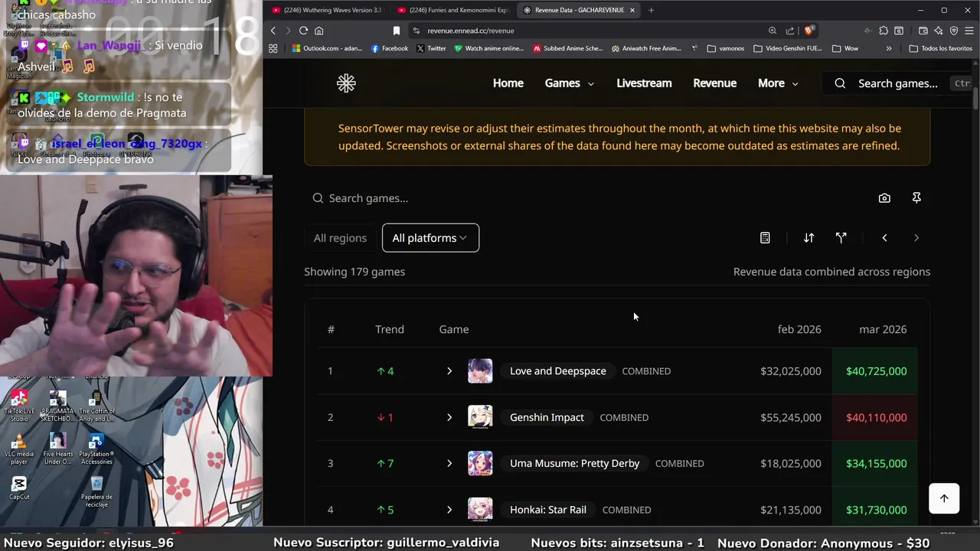Click the magnifier icon in site header
Viewport: 980px width, 551px height.
point(840,83)
